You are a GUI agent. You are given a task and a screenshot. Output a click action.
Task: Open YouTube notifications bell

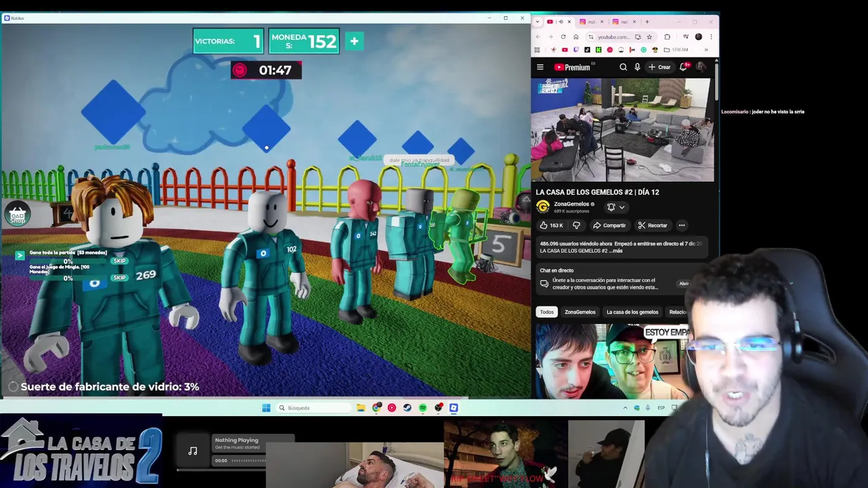(x=684, y=67)
